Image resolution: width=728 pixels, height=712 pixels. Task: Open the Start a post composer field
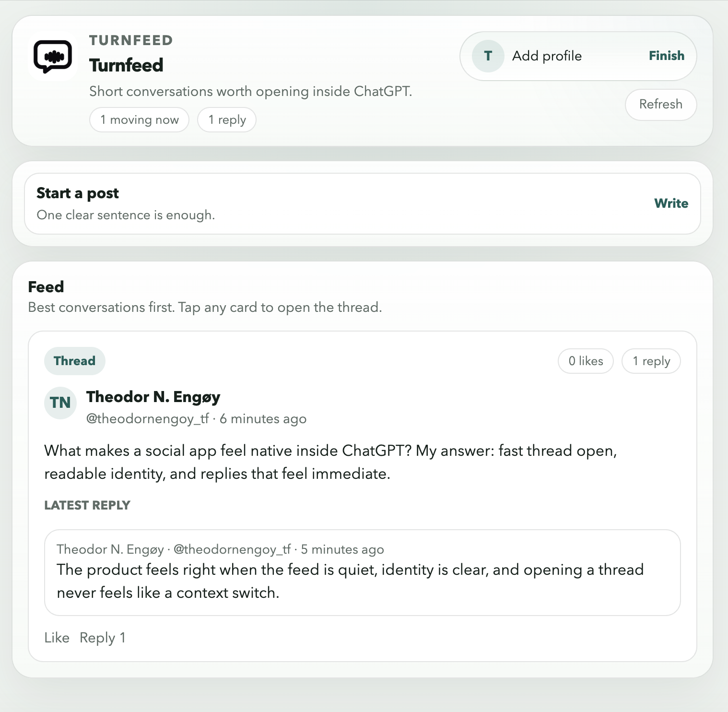tap(288, 204)
